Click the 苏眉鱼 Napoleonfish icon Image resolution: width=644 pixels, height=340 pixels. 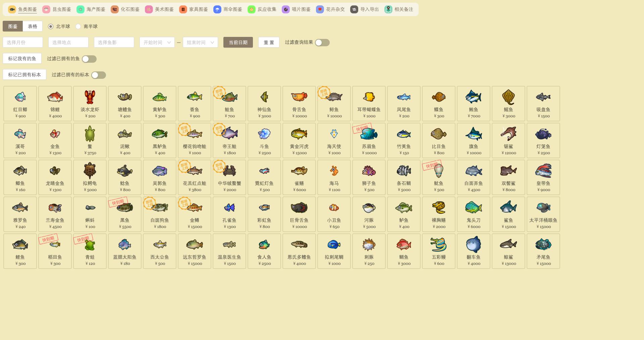point(369,134)
